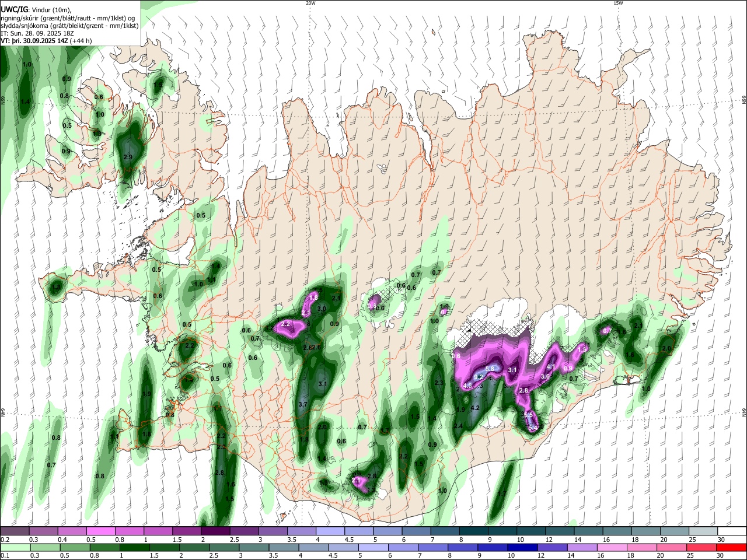Select the pale green 0.1 swatch, lower legend row
This screenshot has width=747, height=560.
(x=15, y=547)
